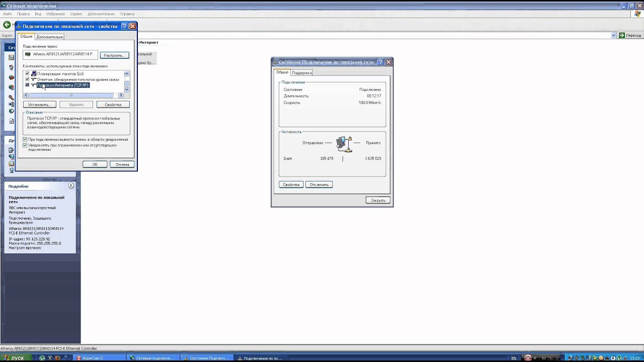The height and width of the screenshot is (362, 644).
Task: Open the Дополнительно menu in menu bar
Action: 101,14
